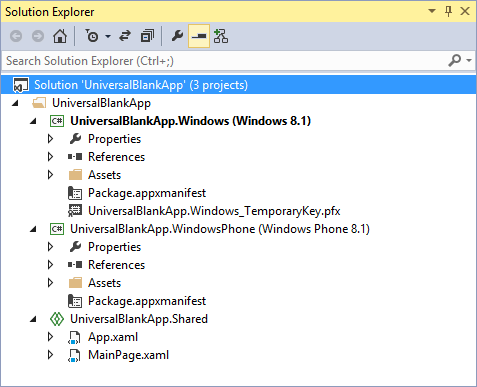Viewport: 477px width, 387px height.
Task: Click References icon under UniversalBlankApp.WindowsPhone
Action: tap(75, 265)
